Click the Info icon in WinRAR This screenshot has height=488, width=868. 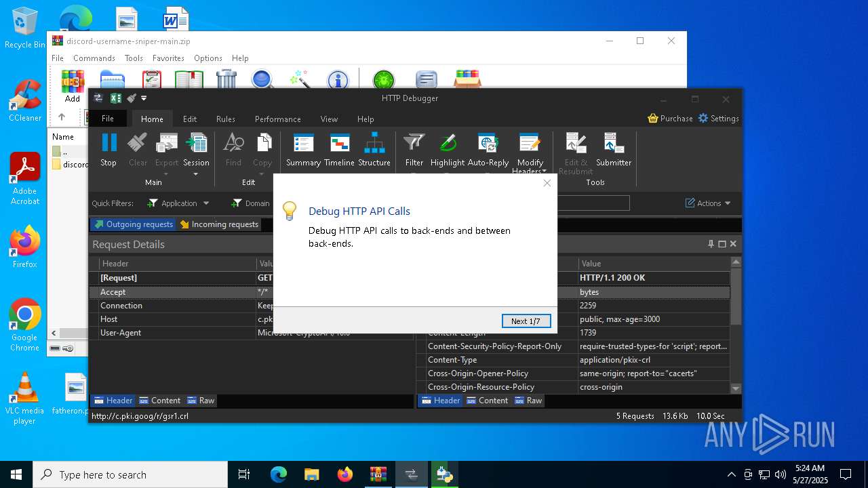click(338, 80)
